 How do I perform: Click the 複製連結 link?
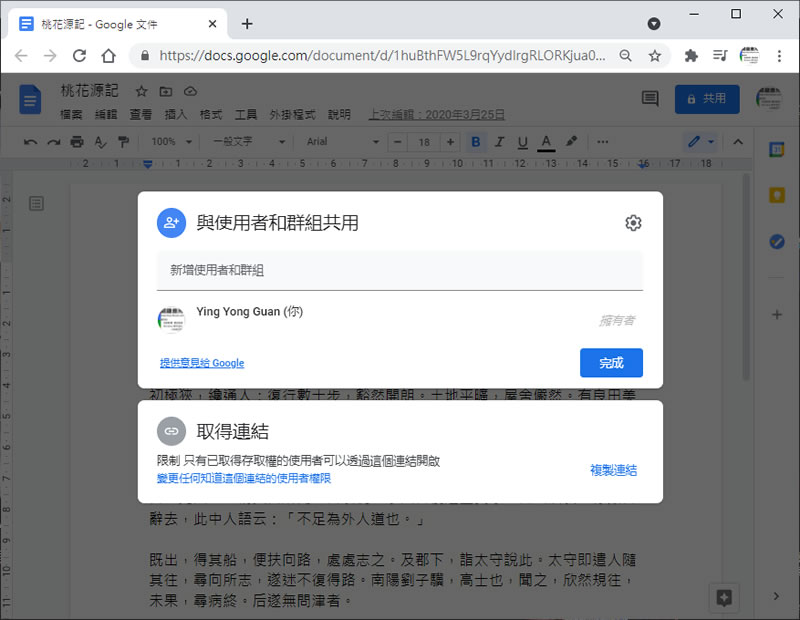click(613, 470)
